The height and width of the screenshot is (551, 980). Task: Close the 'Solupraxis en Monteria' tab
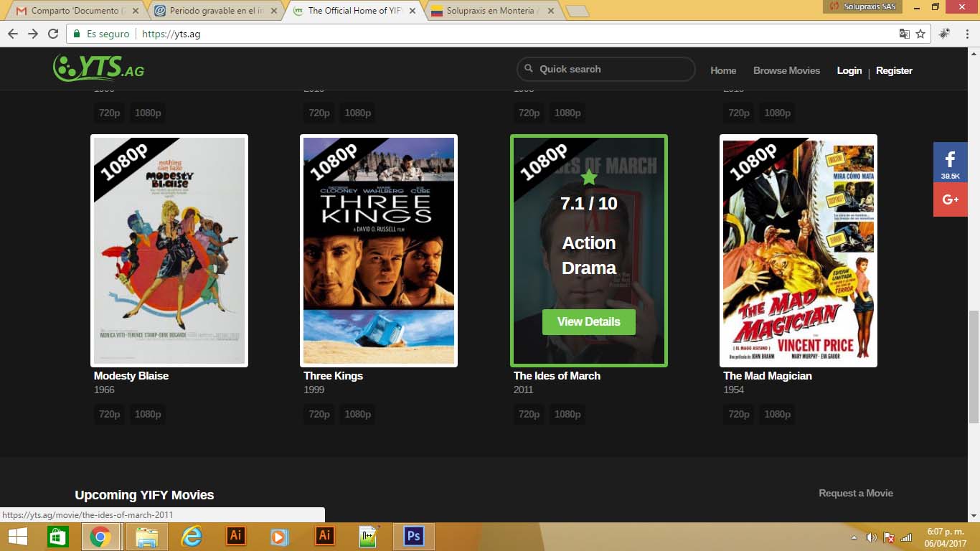pos(551,11)
